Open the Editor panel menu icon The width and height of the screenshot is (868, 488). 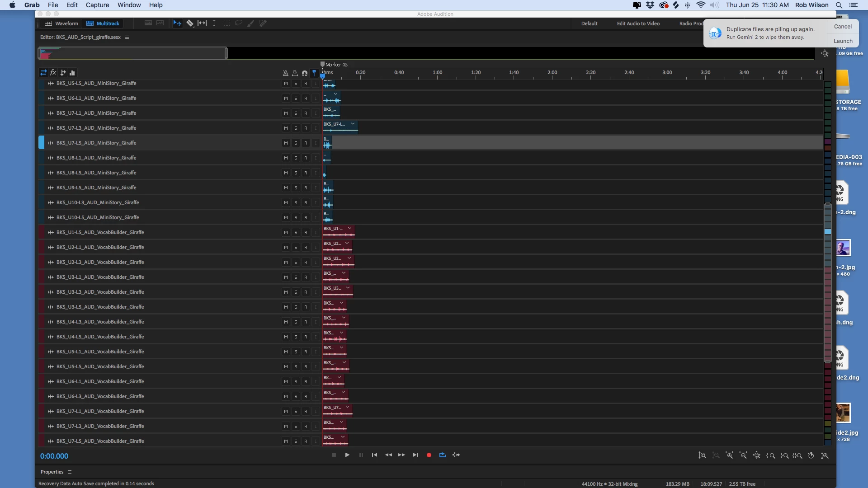(x=127, y=37)
